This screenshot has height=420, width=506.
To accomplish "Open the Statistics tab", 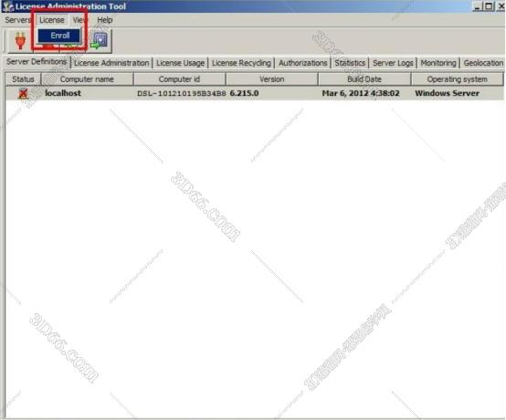I will point(350,63).
